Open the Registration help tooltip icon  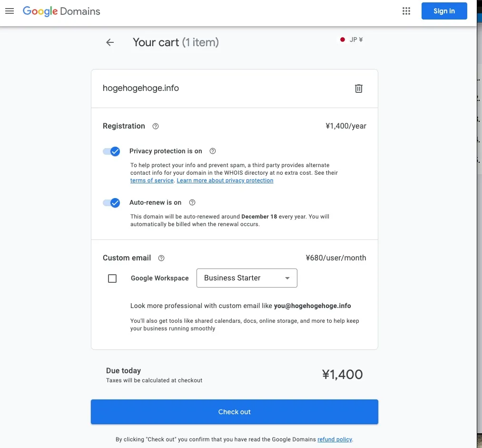(x=155, y=126)
